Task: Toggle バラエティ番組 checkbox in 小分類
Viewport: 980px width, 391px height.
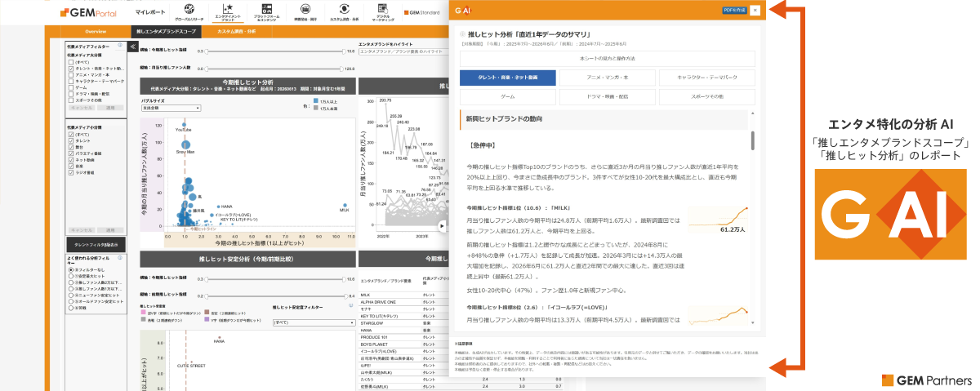Action: pyautogui.click(x=71, y=153)
